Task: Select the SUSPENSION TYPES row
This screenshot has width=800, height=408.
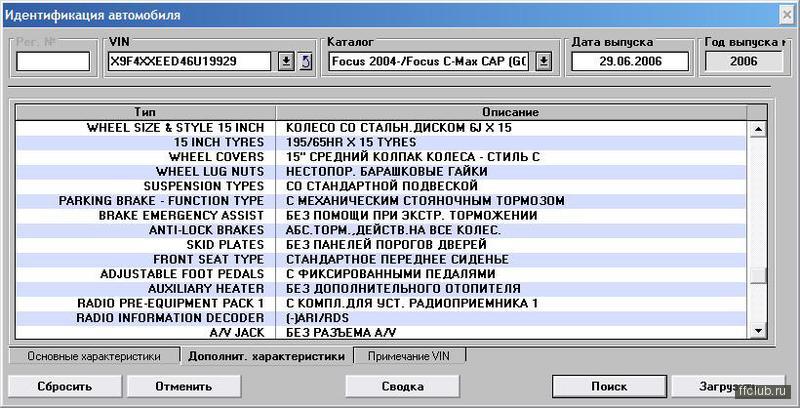Action: [381, 186]
